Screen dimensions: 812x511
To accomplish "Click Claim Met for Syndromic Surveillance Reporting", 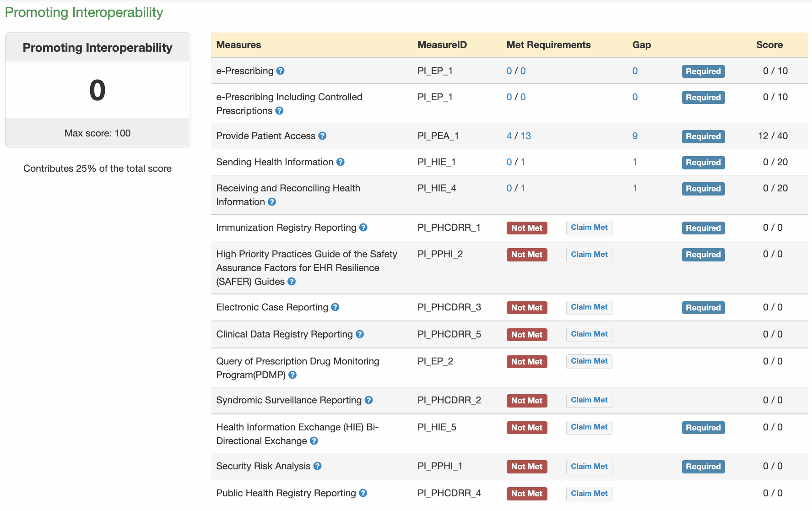I will tap(589, 400).
